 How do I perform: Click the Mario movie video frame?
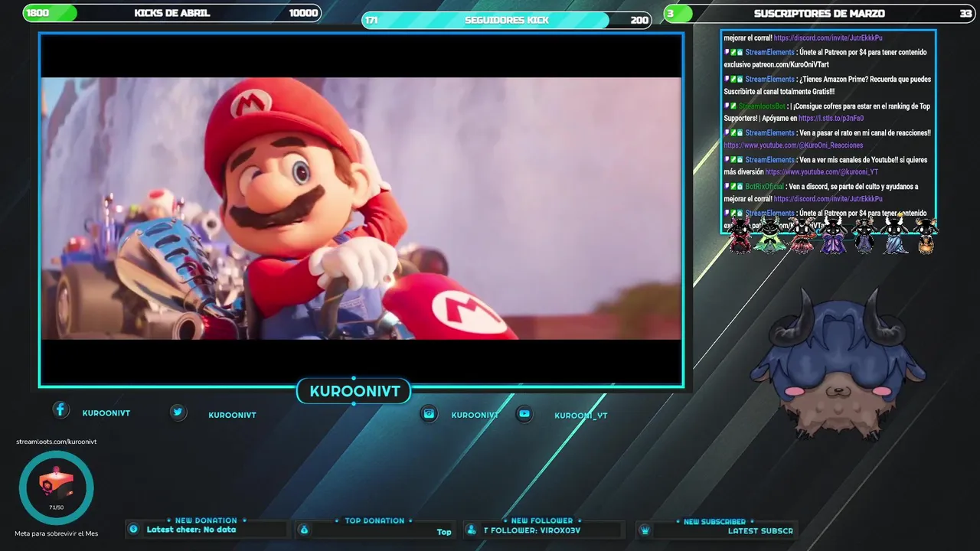[361, 208]
